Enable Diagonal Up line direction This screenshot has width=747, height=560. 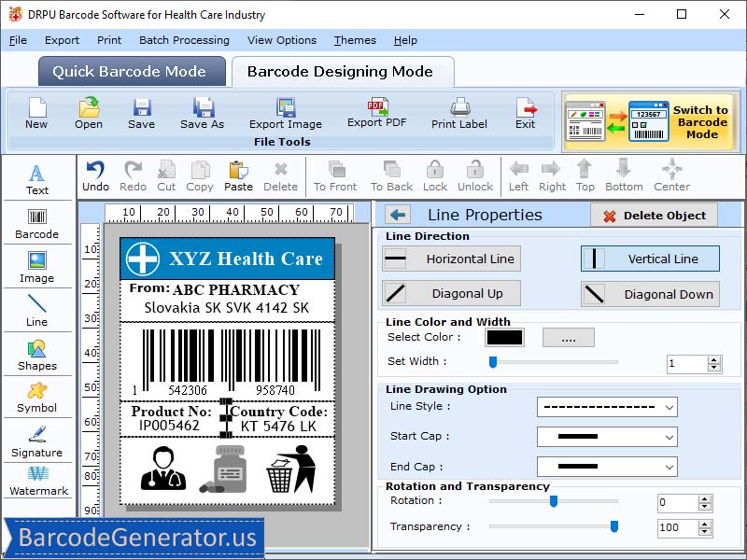(x=450, y=293)
